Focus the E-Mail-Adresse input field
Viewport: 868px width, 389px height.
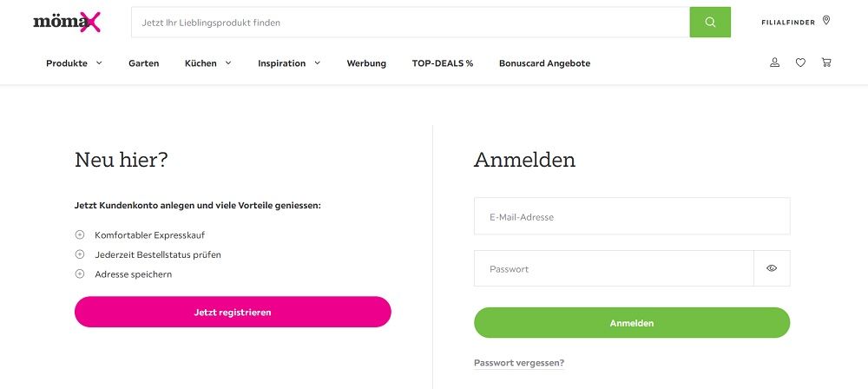click(632, 216)
